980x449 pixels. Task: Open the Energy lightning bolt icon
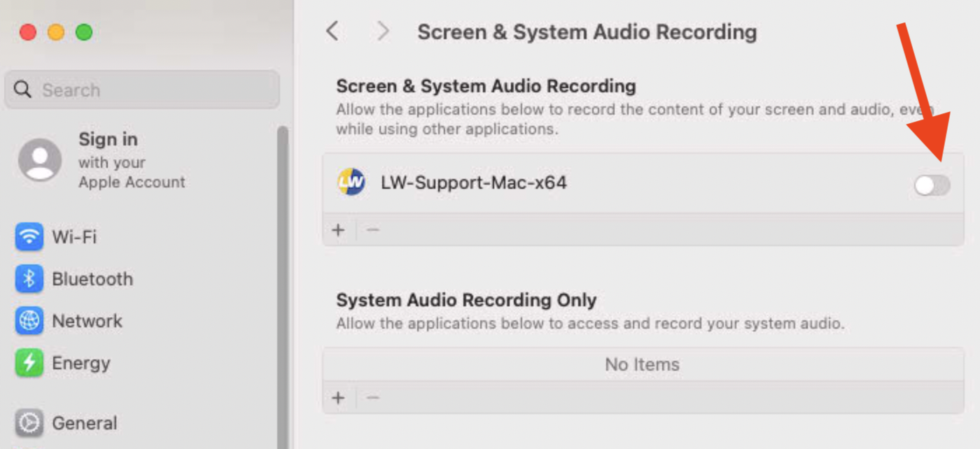[x=29, y=363]
